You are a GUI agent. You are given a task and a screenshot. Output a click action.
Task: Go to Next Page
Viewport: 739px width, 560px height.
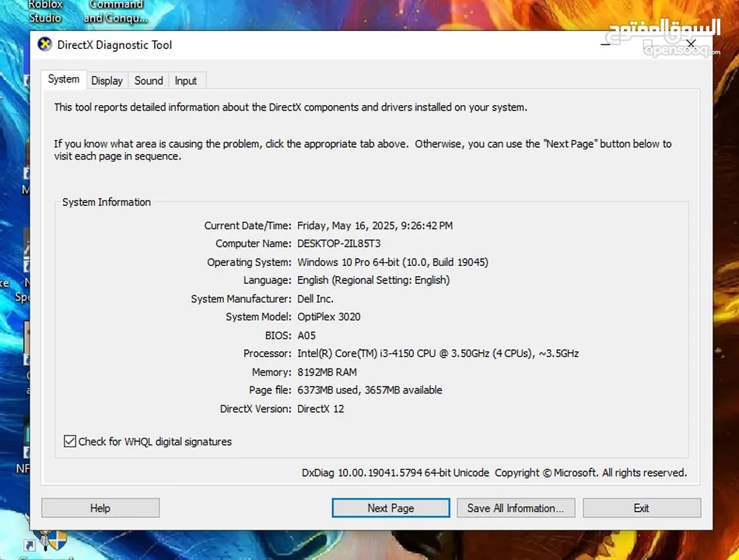click(391, 508)
